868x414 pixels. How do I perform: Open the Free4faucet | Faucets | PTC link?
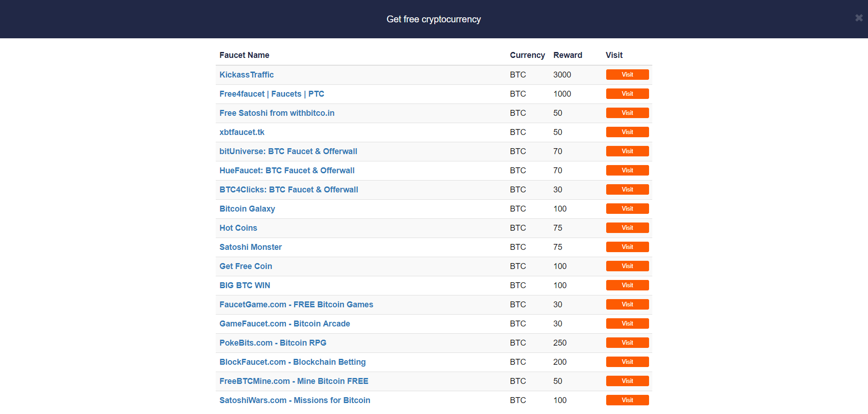click(x=272, y=94)
